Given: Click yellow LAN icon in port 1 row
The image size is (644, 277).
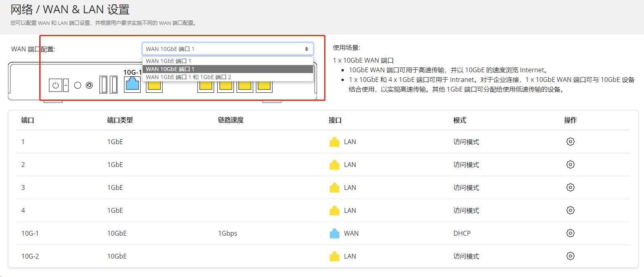Looking at the screenshot, I should [x=334, y=142].
